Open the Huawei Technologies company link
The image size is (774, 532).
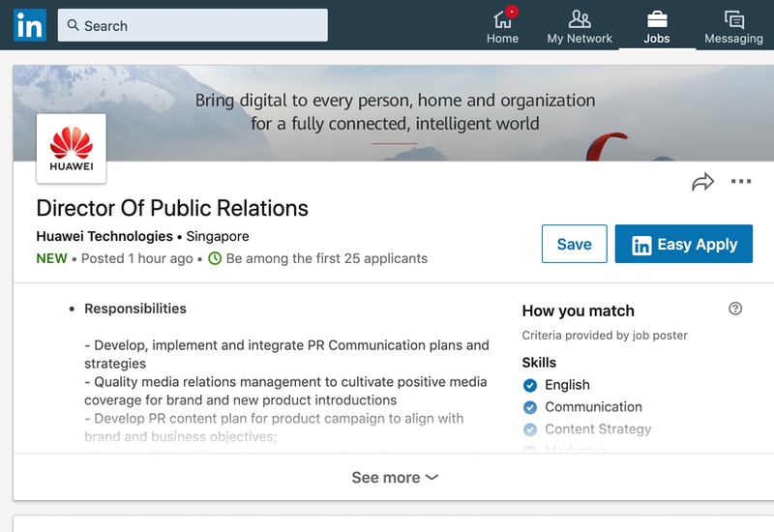(104, 236)
